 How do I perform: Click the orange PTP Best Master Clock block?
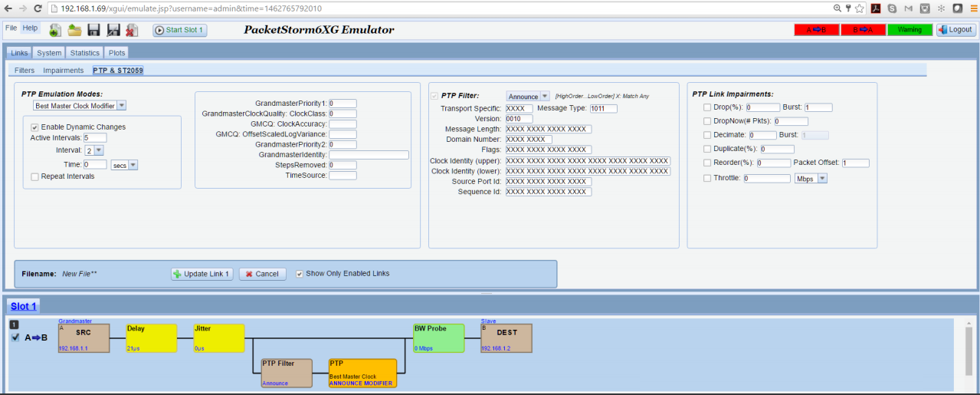[x=362, y=373]
